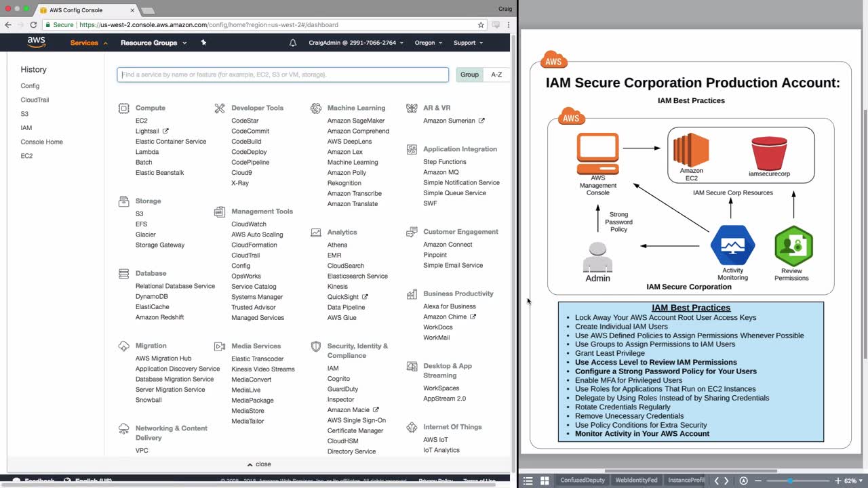Open CloudTrail from the History list

[x=35, y=100]
